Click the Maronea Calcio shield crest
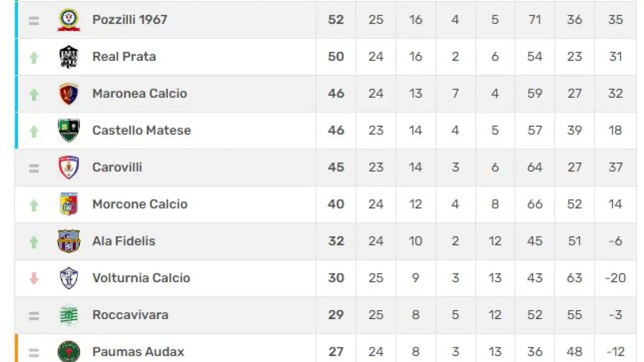This screenshot has height=362, width=644. click(69, 94)
